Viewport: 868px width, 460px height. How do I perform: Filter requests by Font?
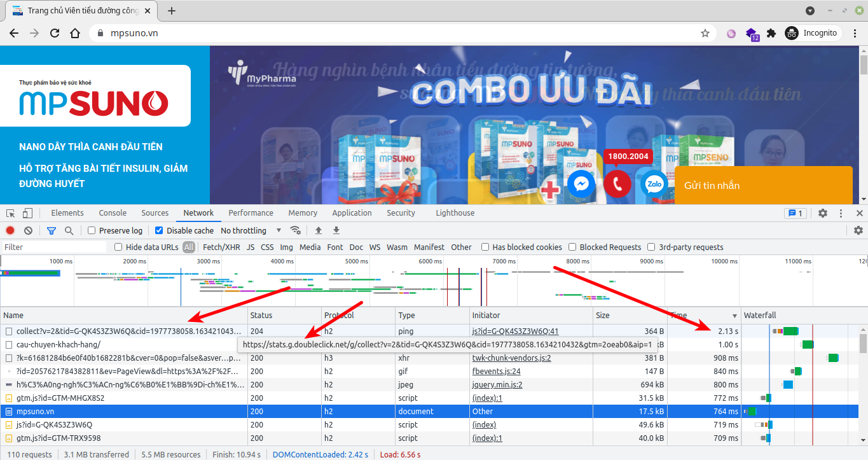pyautogui.click(x=335, y=247)
